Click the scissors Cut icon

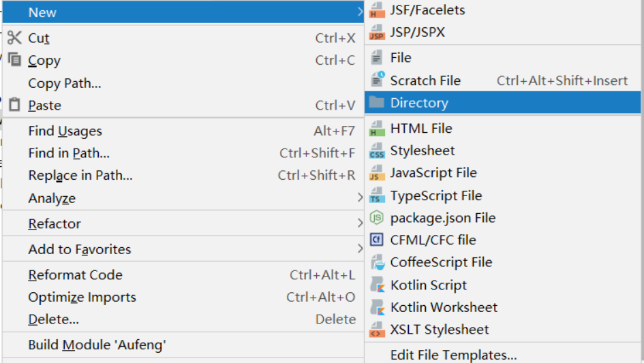(x=14, y=37)
